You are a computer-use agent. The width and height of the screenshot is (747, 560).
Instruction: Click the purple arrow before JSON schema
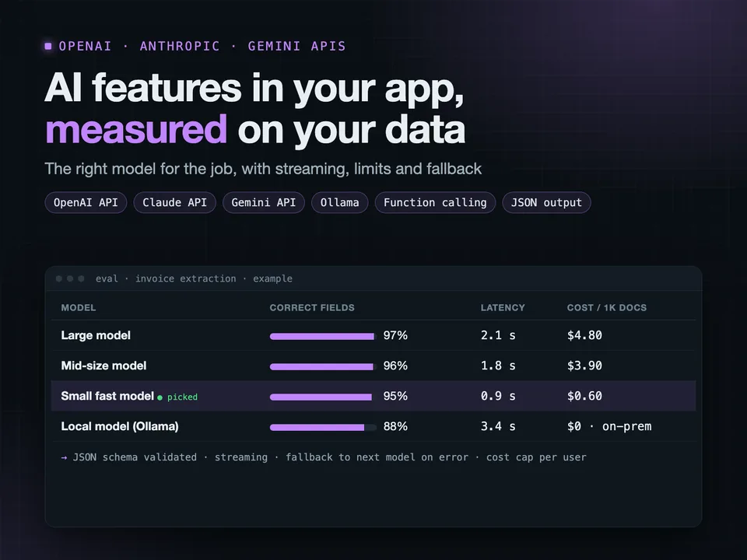pyautogui.click(x=65, y=457)
